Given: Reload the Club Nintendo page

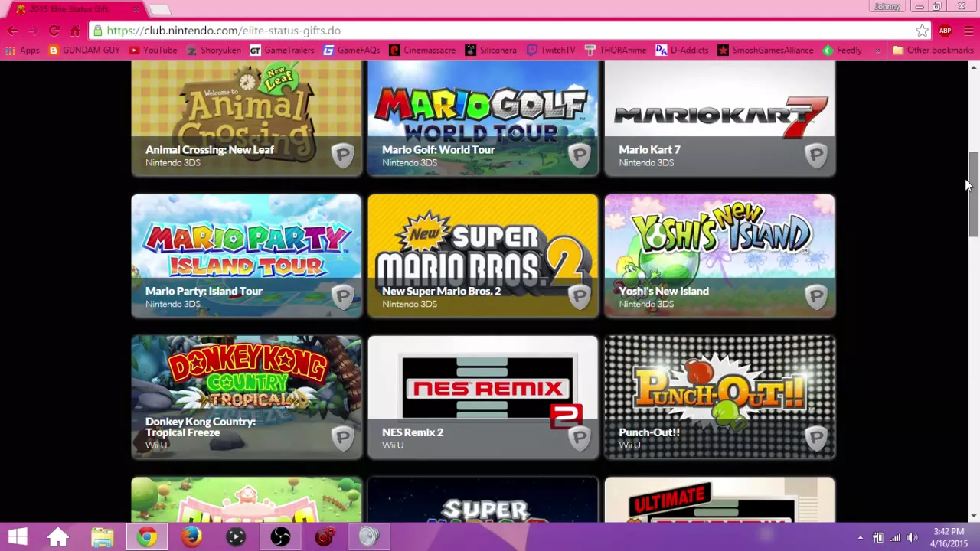Looking at the screenshot, I should [54, 31].
